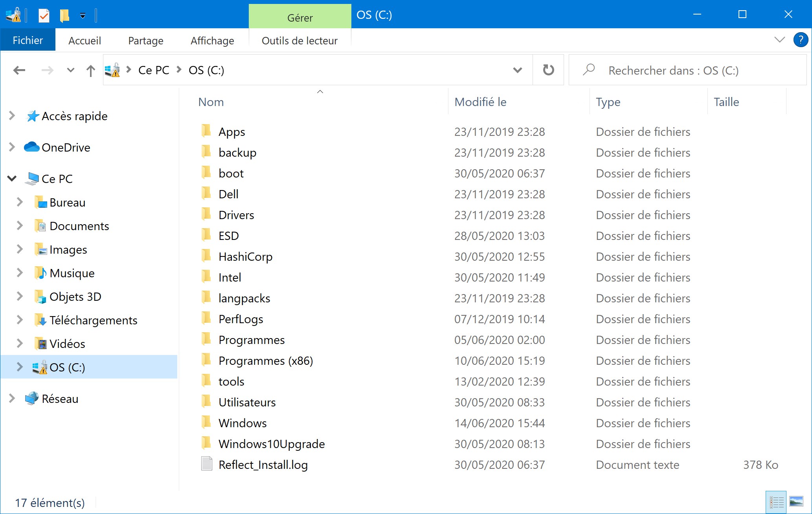
Task: Open the Outils de lecteur tab
Action: pos(299,40)
